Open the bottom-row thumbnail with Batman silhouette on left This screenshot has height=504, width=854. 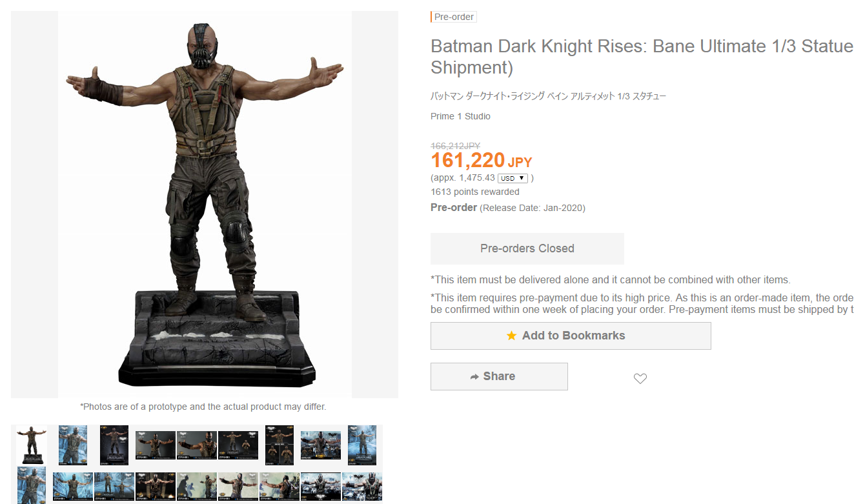coord(197,486)
